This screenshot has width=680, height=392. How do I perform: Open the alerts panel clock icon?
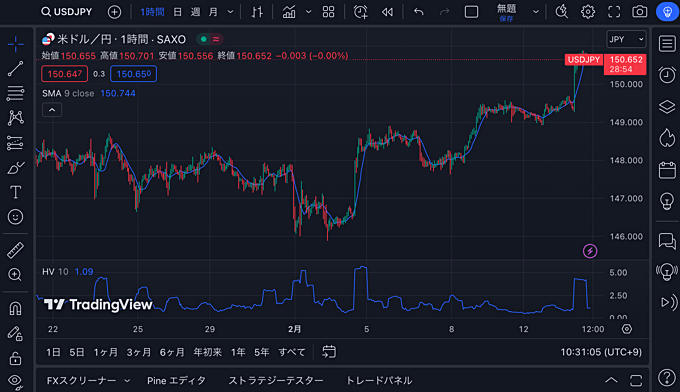tap(667, 75)
